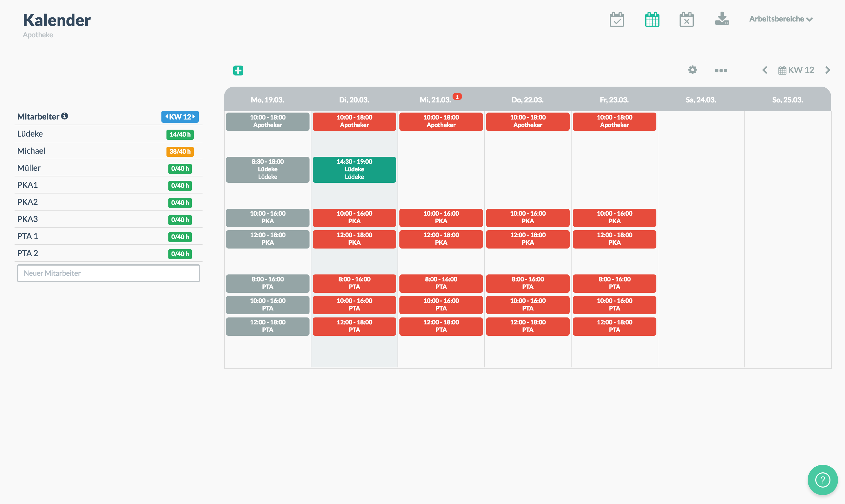Open the absences calendar icon

click(x=687, y=19)
